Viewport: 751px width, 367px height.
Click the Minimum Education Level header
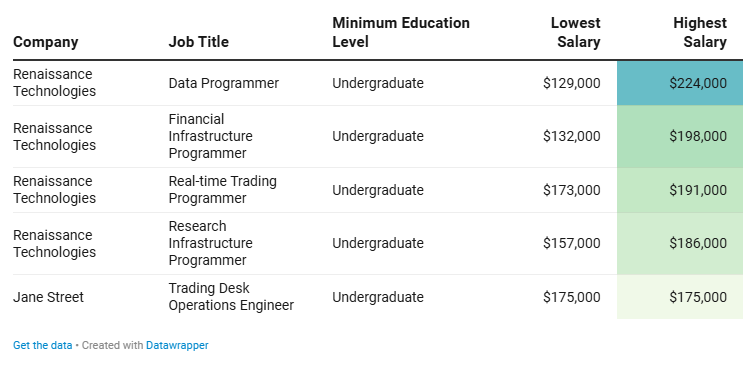coord(401,32)
